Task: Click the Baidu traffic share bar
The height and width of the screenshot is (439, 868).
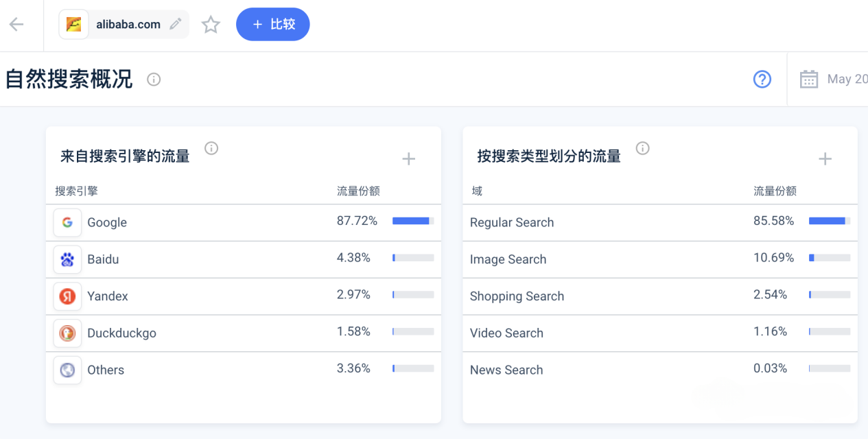Action: click(413, 258)
